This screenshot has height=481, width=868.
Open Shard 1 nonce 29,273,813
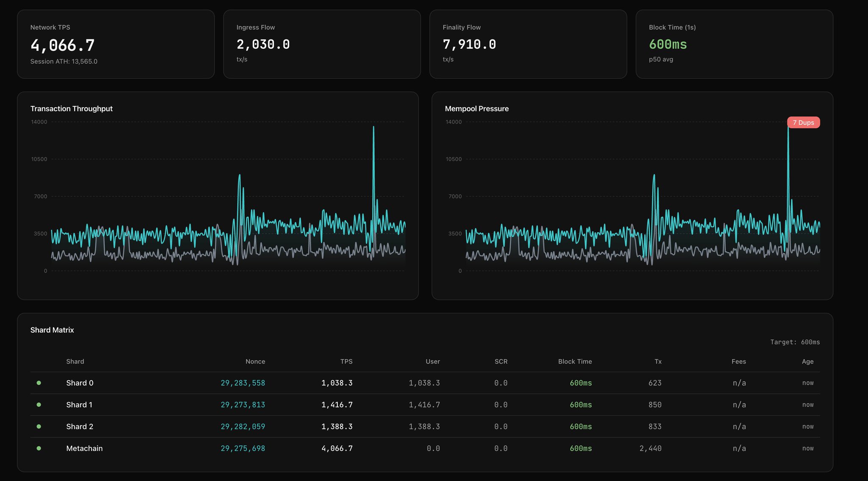[242, 405]
